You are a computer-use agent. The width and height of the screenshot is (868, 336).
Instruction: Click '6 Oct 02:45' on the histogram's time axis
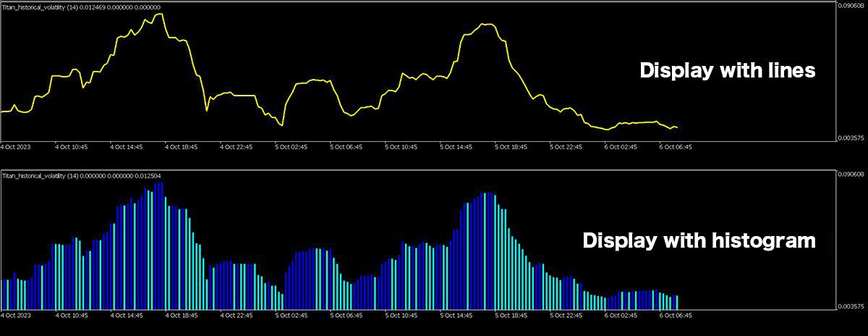pos(621,316)
